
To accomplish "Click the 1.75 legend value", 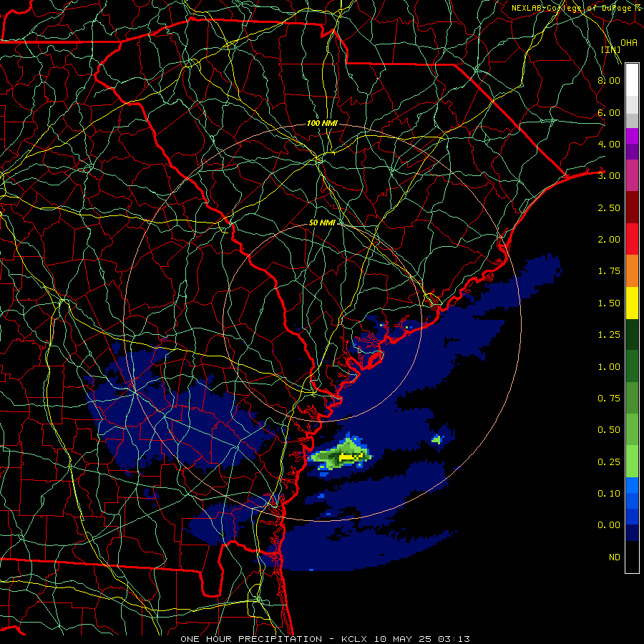I will [x=609, y=271].
